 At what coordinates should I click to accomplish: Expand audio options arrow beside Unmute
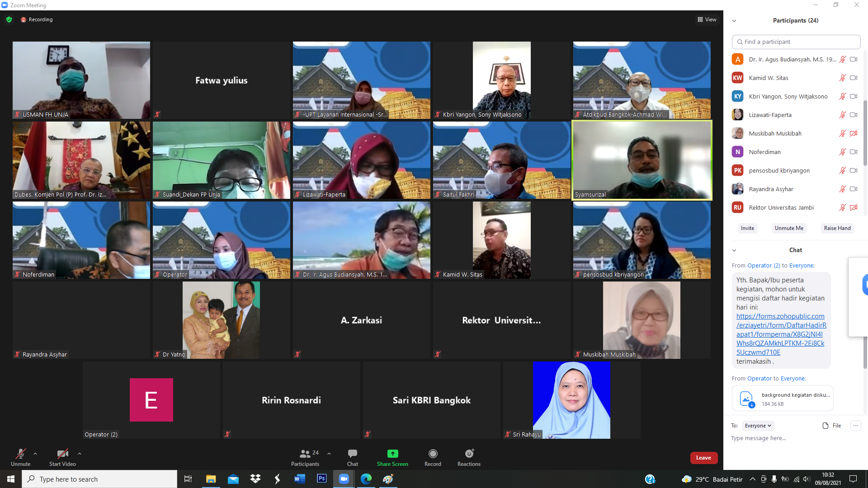[35, 454]
